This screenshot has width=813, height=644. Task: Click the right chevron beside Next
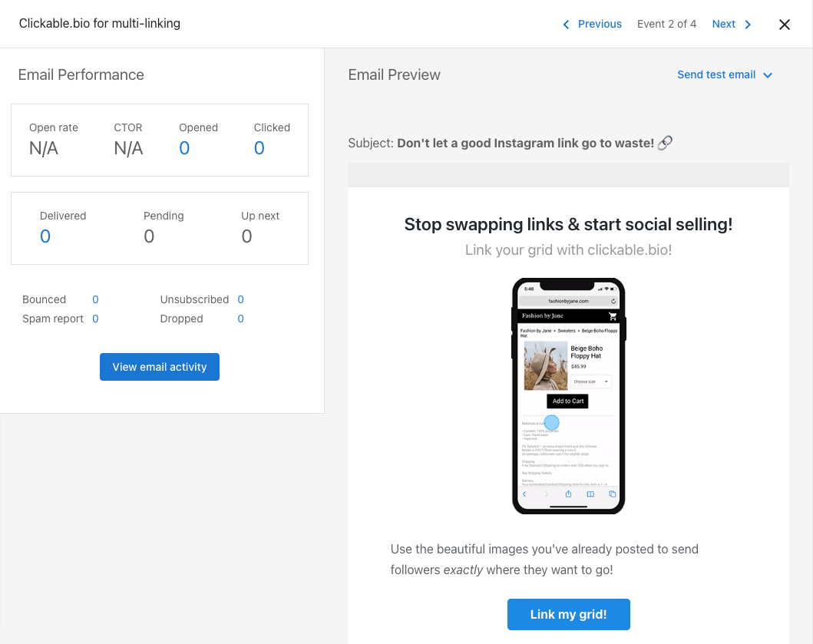748,25
